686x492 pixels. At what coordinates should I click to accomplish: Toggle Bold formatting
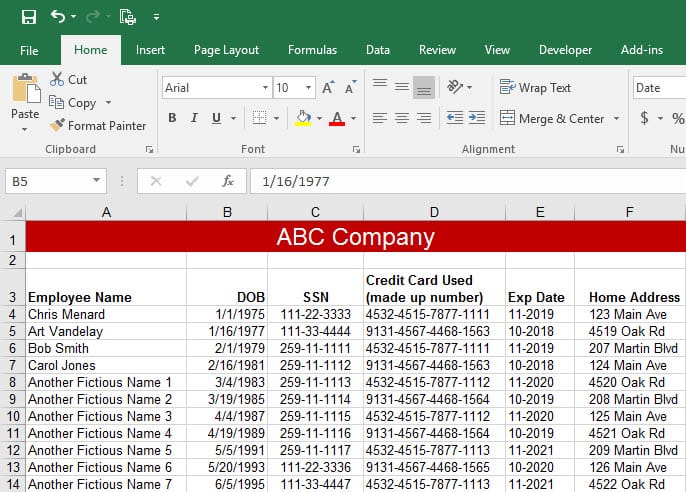[x=172, y=118]
